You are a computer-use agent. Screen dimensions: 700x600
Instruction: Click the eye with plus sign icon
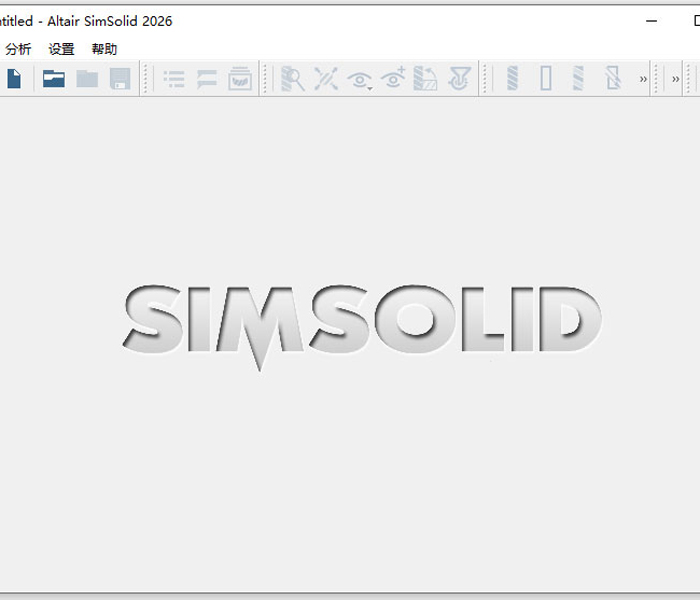[393, 78]
